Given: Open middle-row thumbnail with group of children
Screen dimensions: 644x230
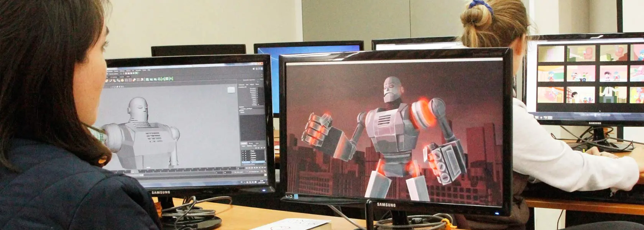Looking at the screenshot, I should click(x=581, y=74).
